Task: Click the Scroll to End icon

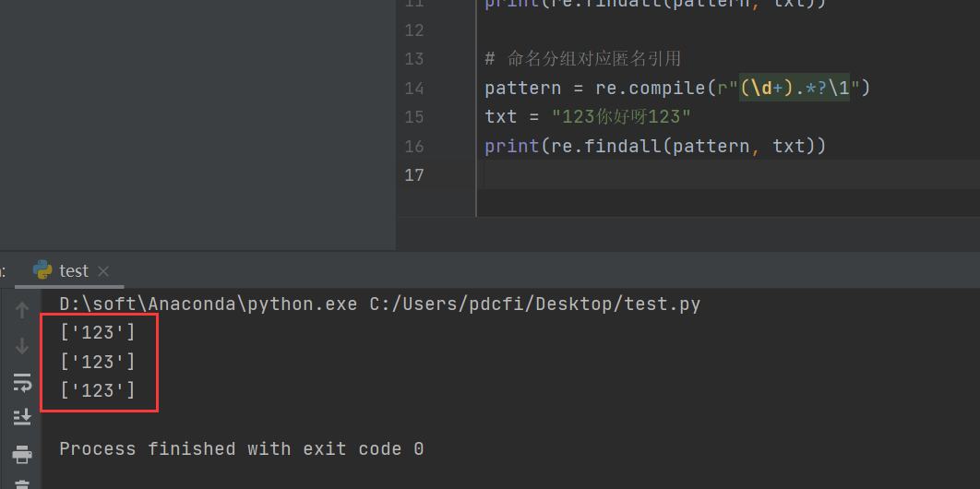Action: coord(22,418)
